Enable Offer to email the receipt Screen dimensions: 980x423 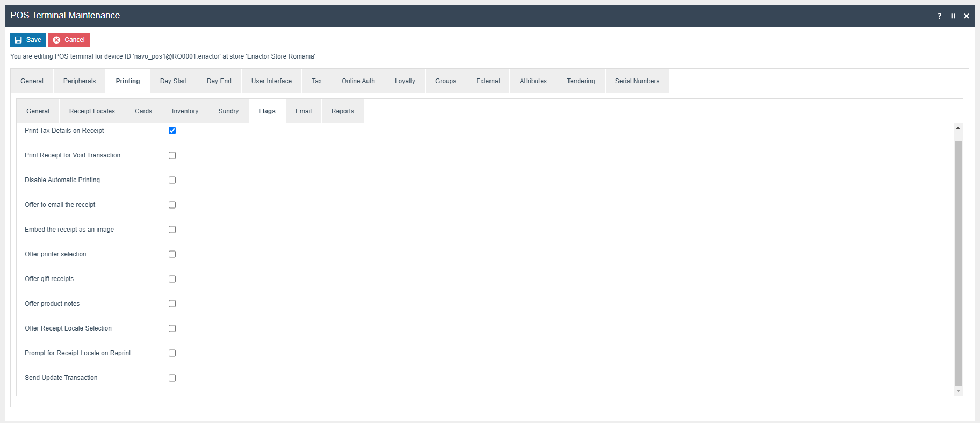(172, 205)
